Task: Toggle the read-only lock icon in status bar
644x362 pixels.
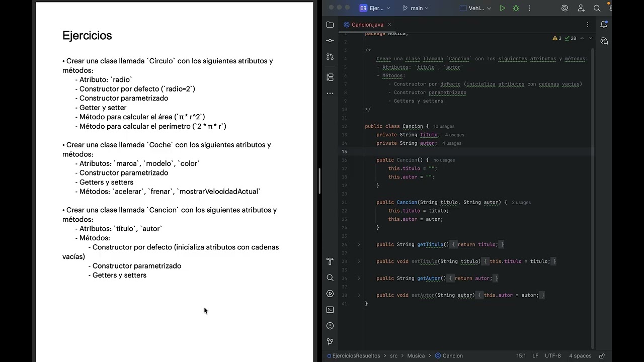Action: 602,356
